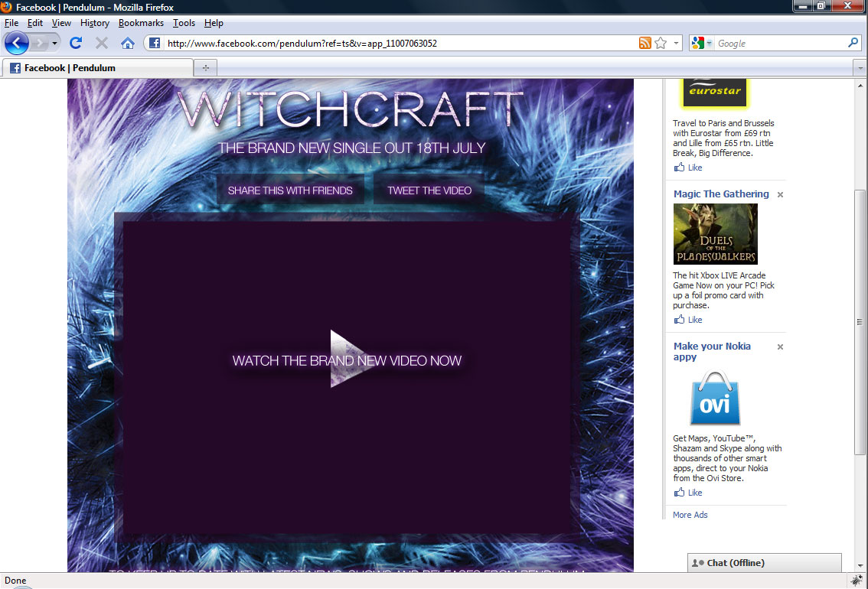Open the Help menu
868x589 pixels.
[x=214, y=23]
